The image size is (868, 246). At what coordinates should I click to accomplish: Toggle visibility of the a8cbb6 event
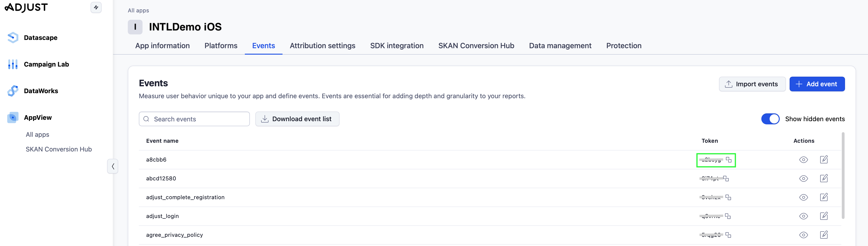coord(803,160)
